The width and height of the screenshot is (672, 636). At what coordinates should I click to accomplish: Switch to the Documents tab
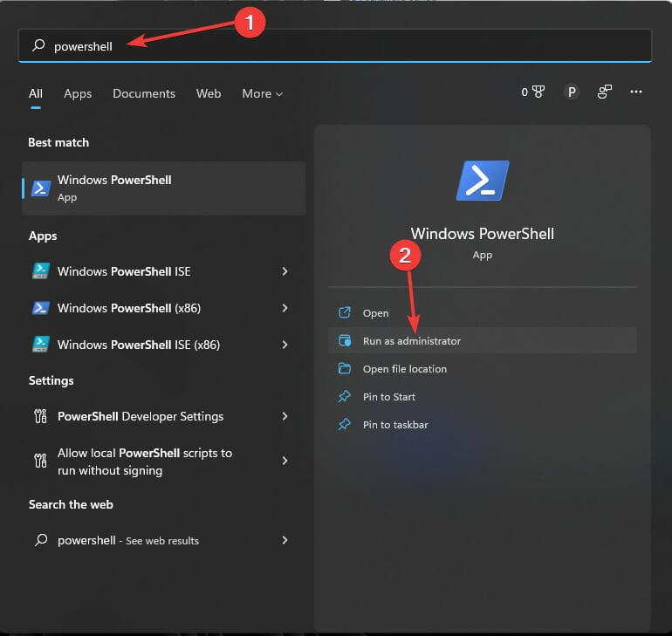tap(144, 93)
